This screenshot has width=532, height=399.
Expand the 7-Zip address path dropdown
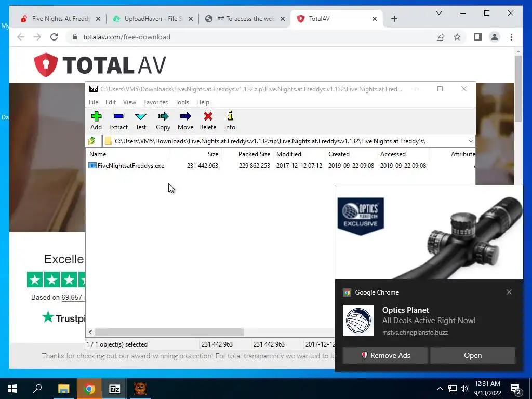tap(471, 141)
